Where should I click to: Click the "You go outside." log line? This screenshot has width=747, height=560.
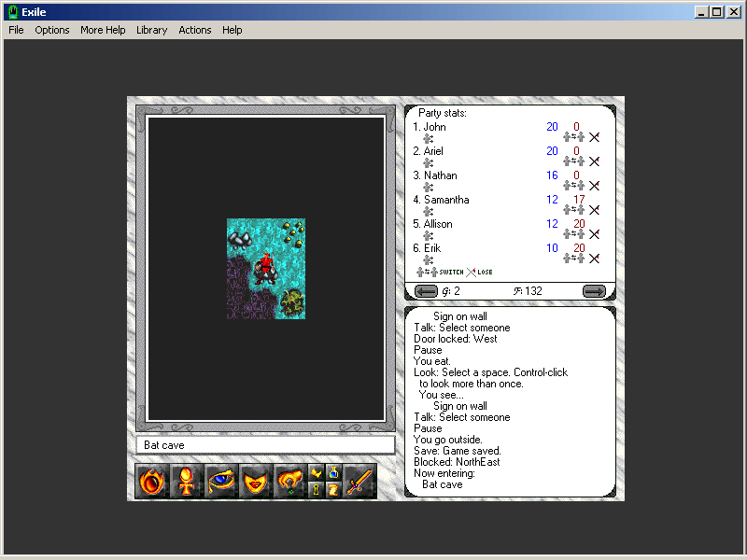coord(448,440)
